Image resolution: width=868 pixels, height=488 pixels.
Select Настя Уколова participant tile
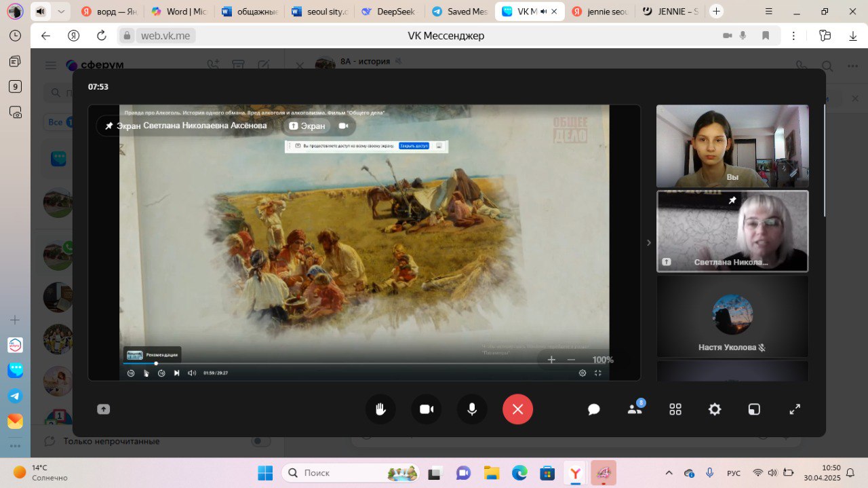(732, 316)
